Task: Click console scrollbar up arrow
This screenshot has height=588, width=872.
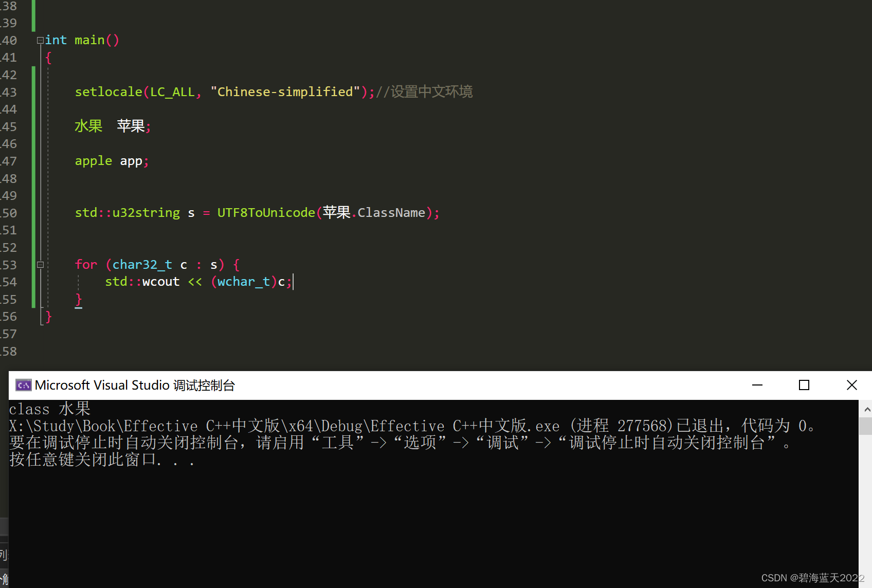Action: 867,409
